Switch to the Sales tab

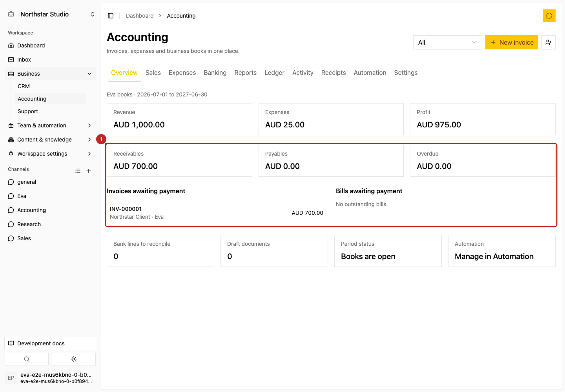[x=153, y=73]
